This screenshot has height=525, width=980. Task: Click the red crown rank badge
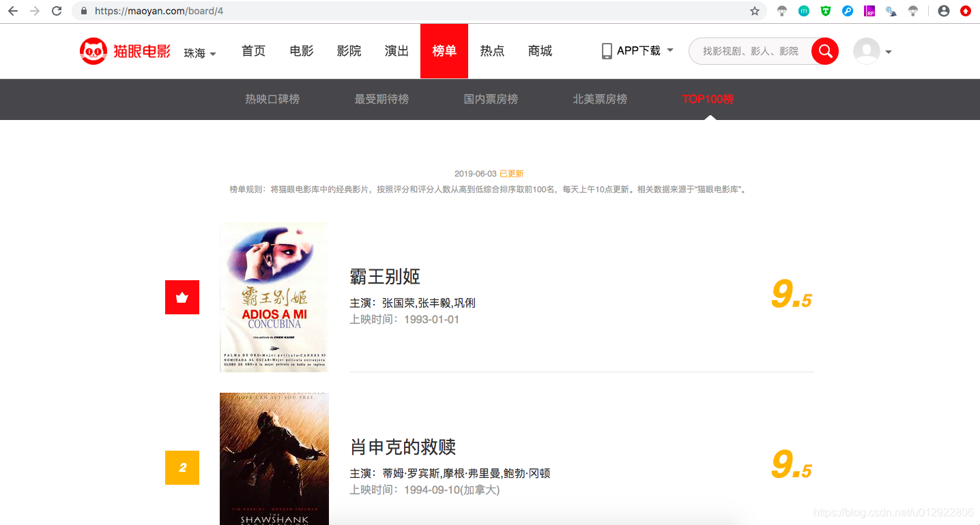(x=182, y=297)
